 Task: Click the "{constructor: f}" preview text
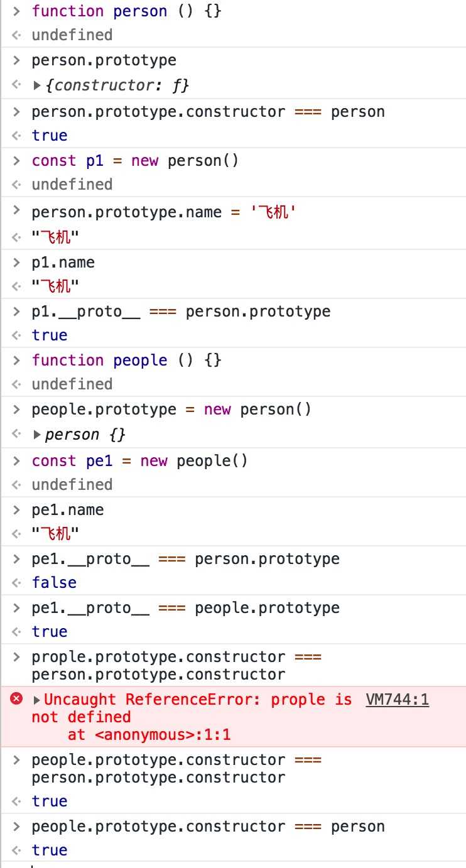(117, 85)
